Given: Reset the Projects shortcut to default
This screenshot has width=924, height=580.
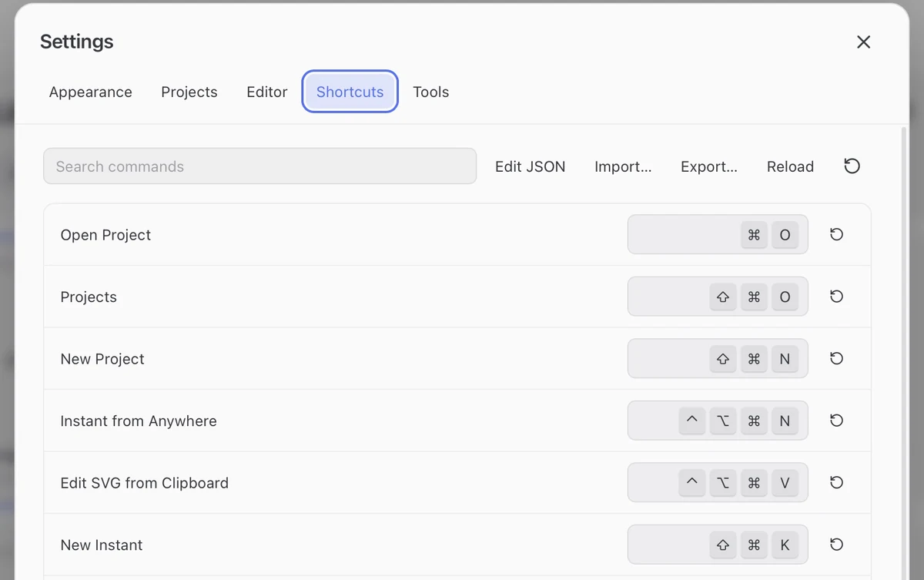Looking at the screenshot, I should pos(837,297).
